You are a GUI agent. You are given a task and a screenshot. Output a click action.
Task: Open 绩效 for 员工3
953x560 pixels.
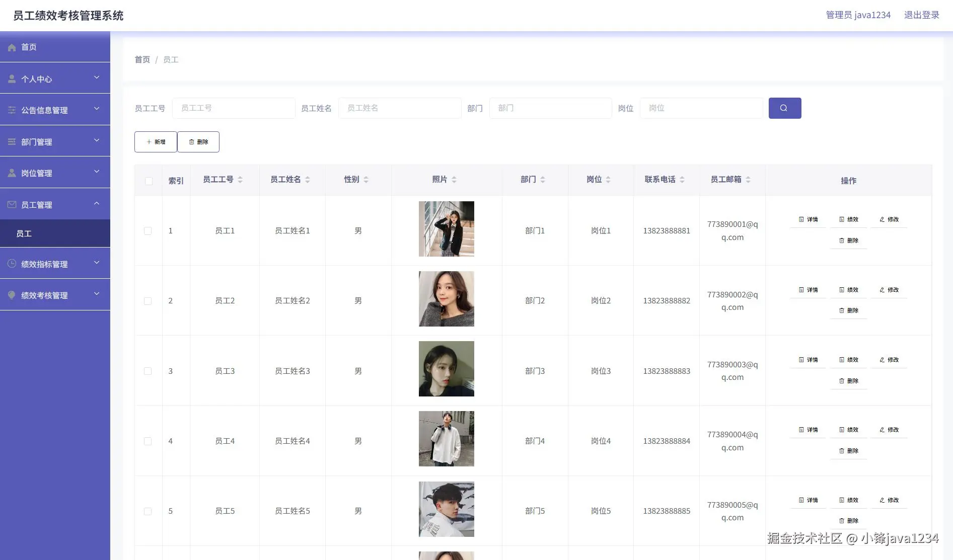pyautogui.click(x=848, y=360)
